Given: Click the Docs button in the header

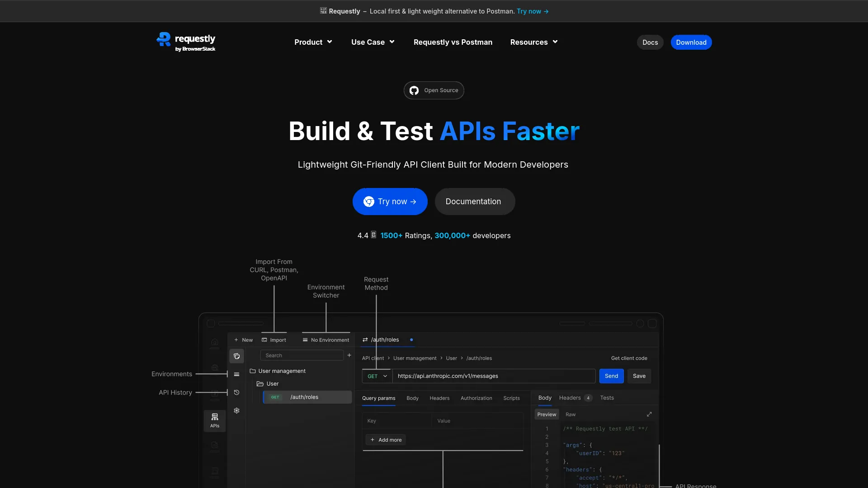Looking at the screenshot, I should pos(650,42).
